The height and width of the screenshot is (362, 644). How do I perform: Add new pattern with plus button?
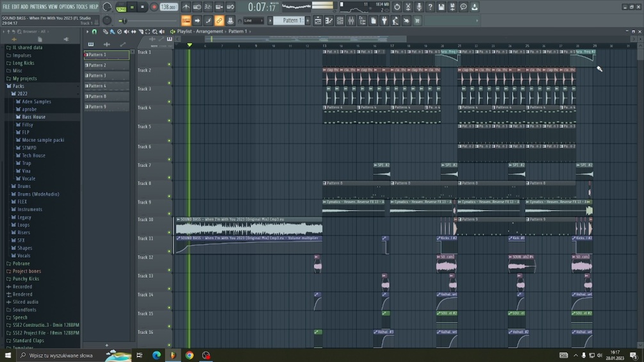pos(308,21)
